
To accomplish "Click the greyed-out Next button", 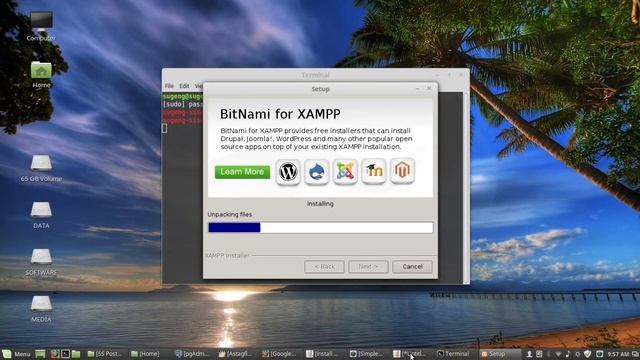I will 368,267.
